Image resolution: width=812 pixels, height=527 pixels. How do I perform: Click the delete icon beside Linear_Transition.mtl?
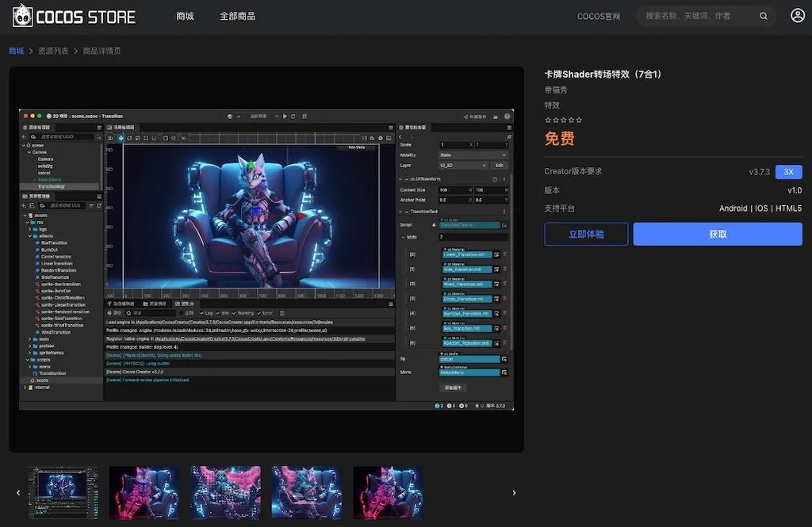505,254
